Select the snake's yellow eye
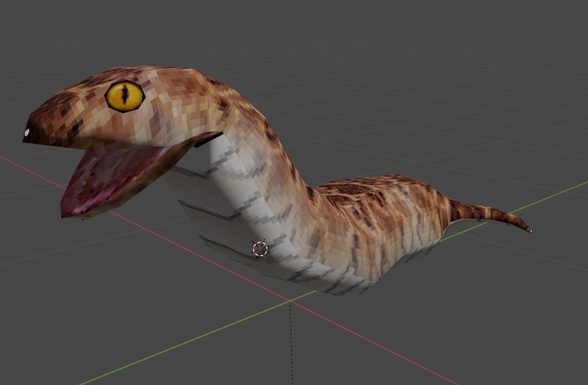The height and width of the screenshot is (385, 588). coord(125,96)
